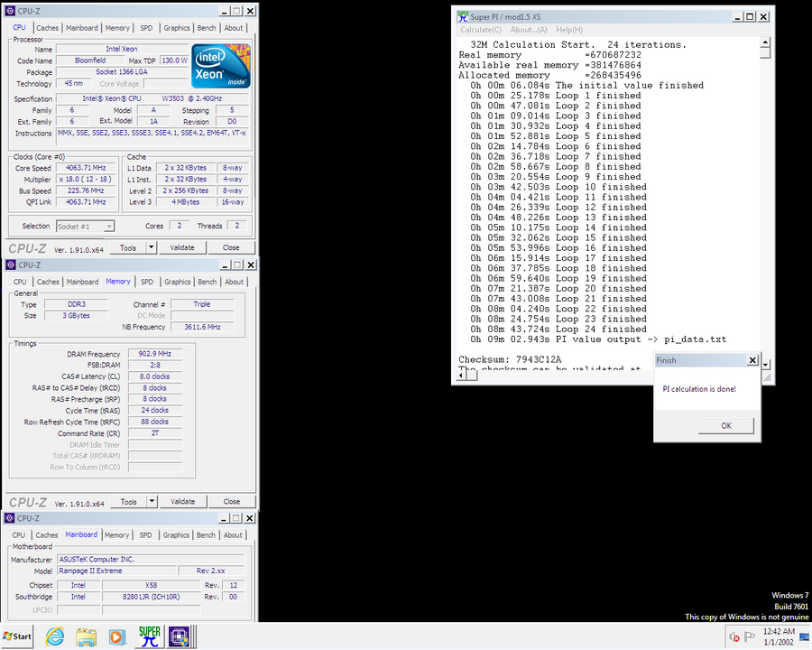Screen dimensions: 812x650
Task: Click Validate in the CPU-tab CPU-Z window
Action: click(x=182, y=247)
